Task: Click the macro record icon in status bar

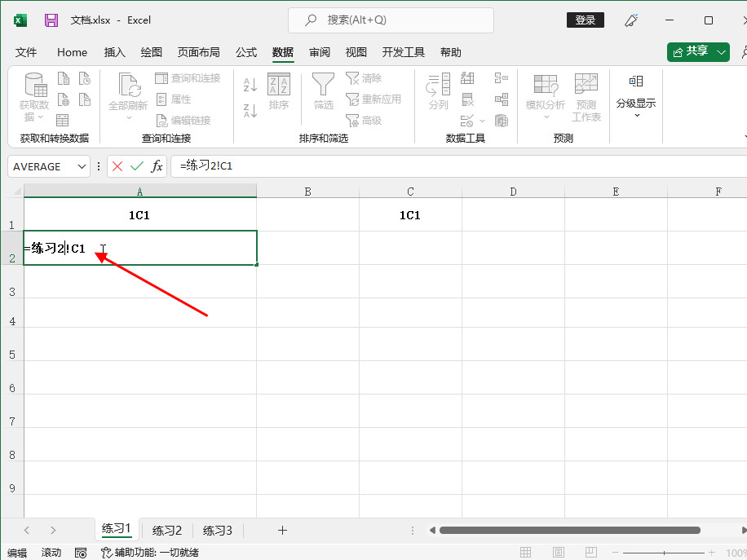Action: pos(81,553)
